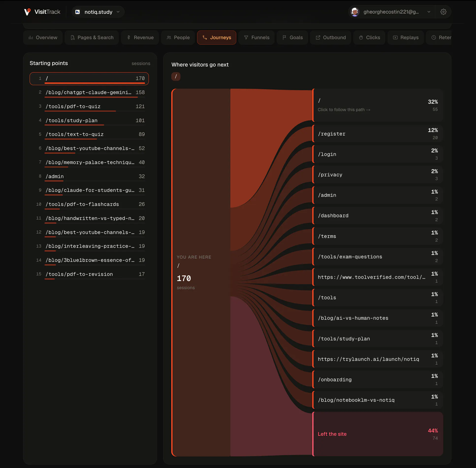Click the Clicks pointer icon
Screen dimensions: 476x468
click(x=361, y=37)
